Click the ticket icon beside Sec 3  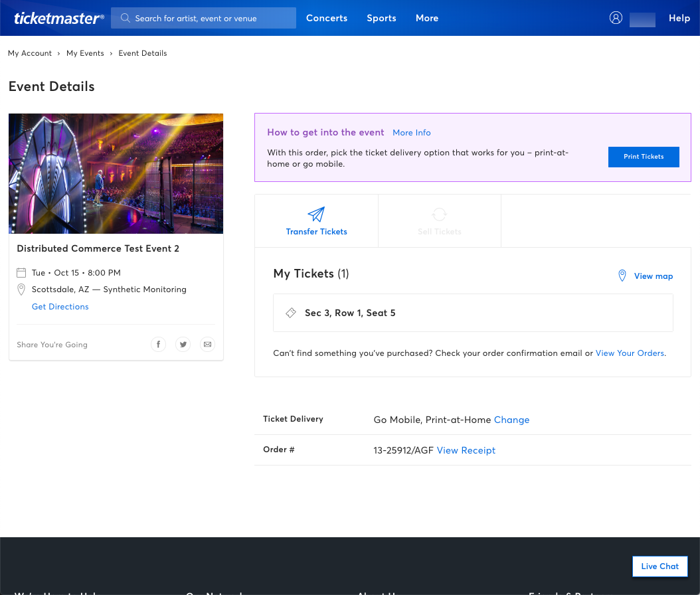click(291, 313)
